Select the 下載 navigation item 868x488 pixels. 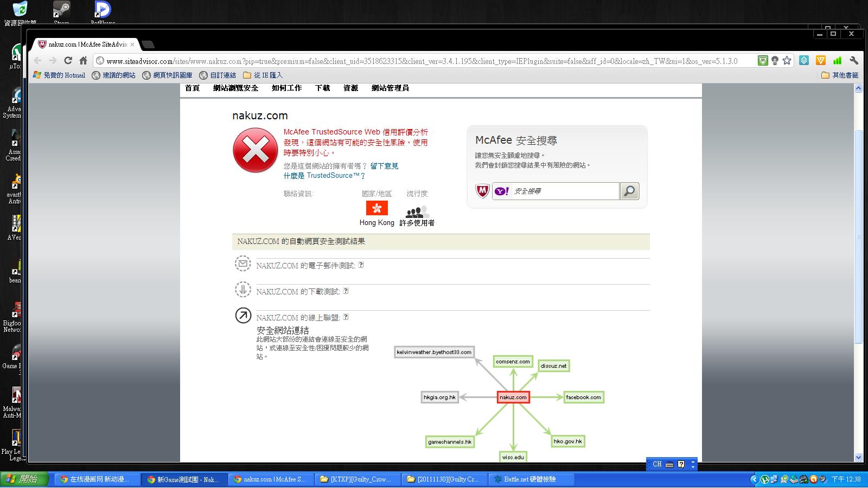tap(322, 88)
